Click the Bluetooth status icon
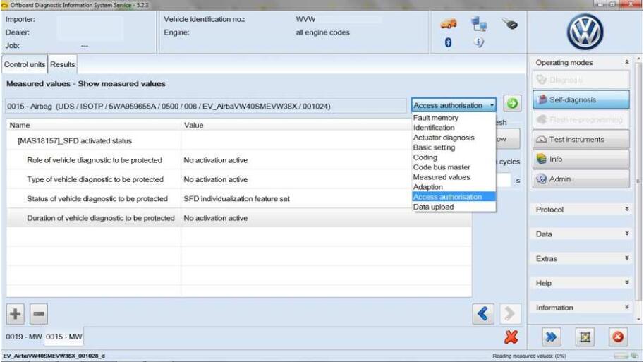The image size is (644, 362). coord(448,42)
